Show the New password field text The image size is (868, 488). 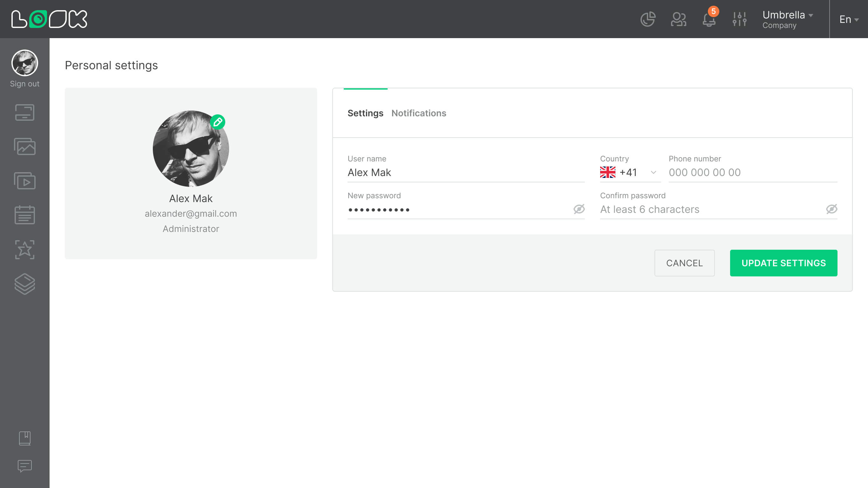pos(579,209)
